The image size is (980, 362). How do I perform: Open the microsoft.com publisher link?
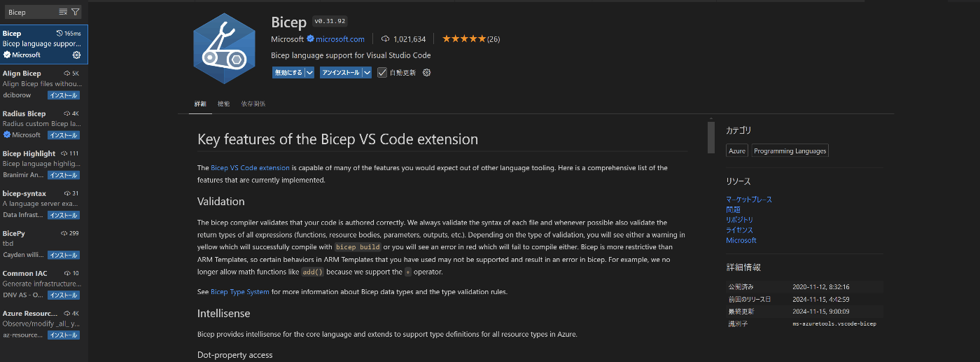(340, 39)
